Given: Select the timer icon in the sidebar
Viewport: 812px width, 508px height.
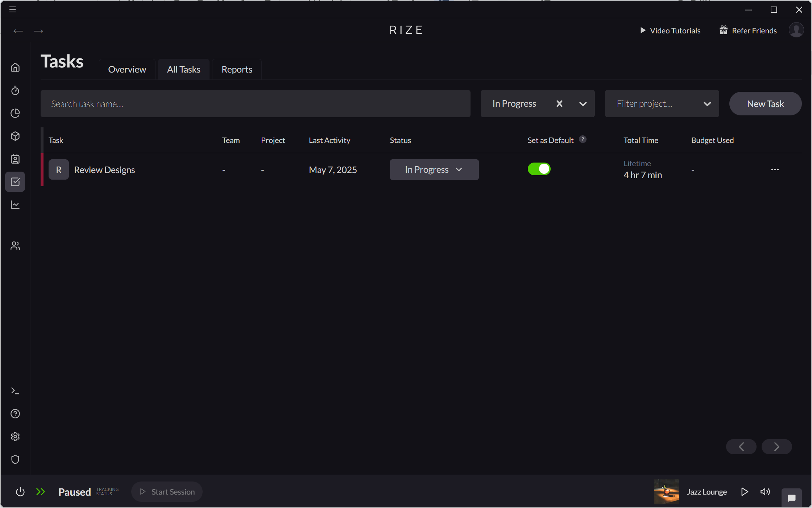Looking at the screenshot, I should (15, 91).
